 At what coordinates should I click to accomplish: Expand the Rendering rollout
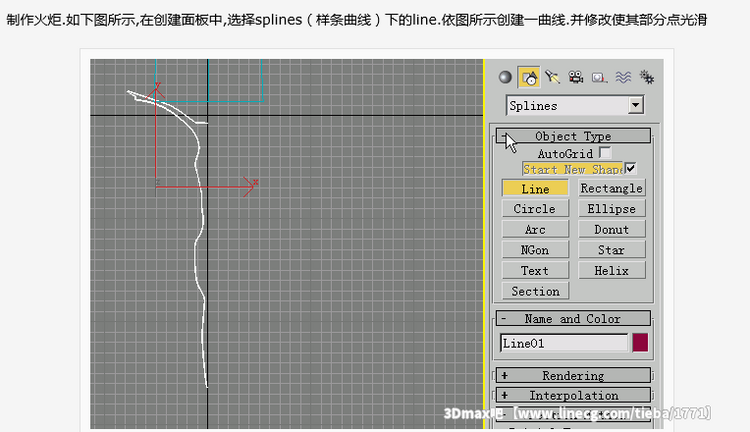pyautogui.click(x=573, y=376)
